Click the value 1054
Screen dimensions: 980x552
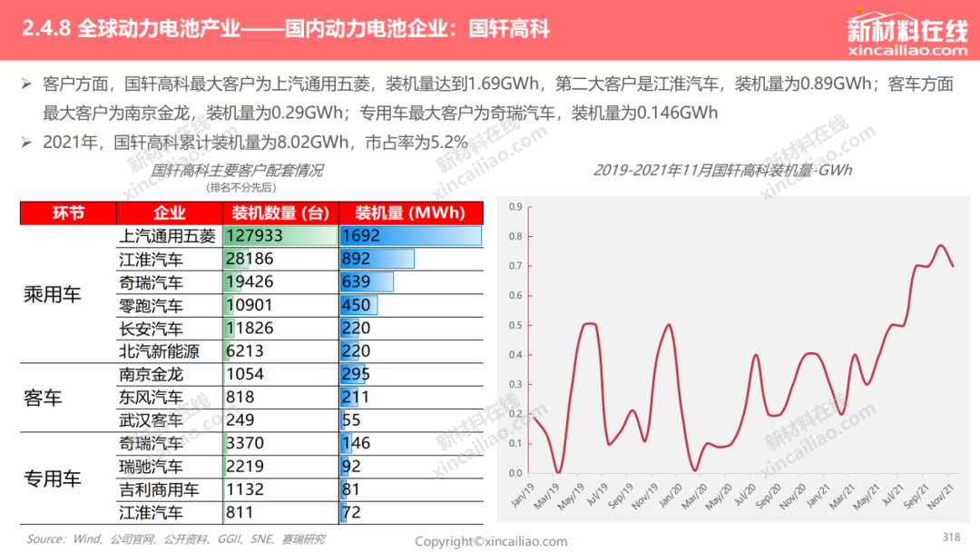point(245,374)
